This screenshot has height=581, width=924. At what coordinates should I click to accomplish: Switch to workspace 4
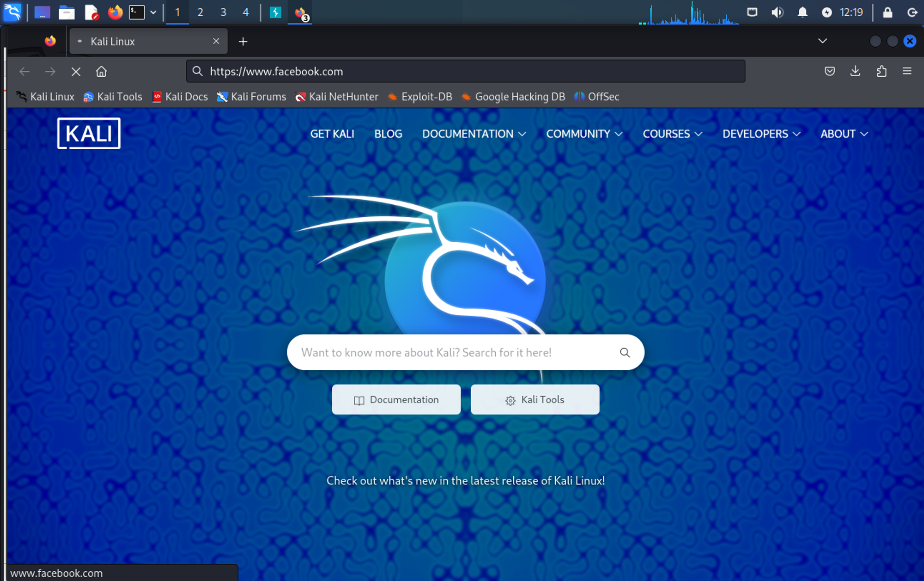pyautogui.click(x=246, y=12)
